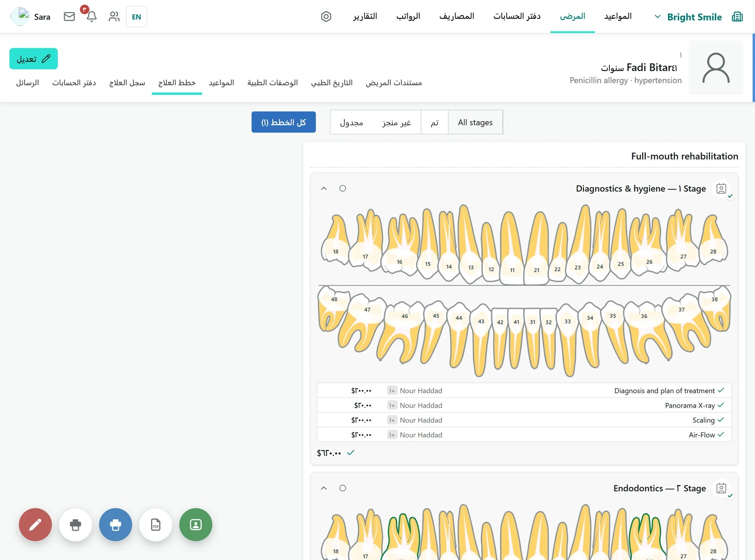Filter stages by تم
Image resolution: width=755 pixels, height=560 pixels.
click(435, 122)
